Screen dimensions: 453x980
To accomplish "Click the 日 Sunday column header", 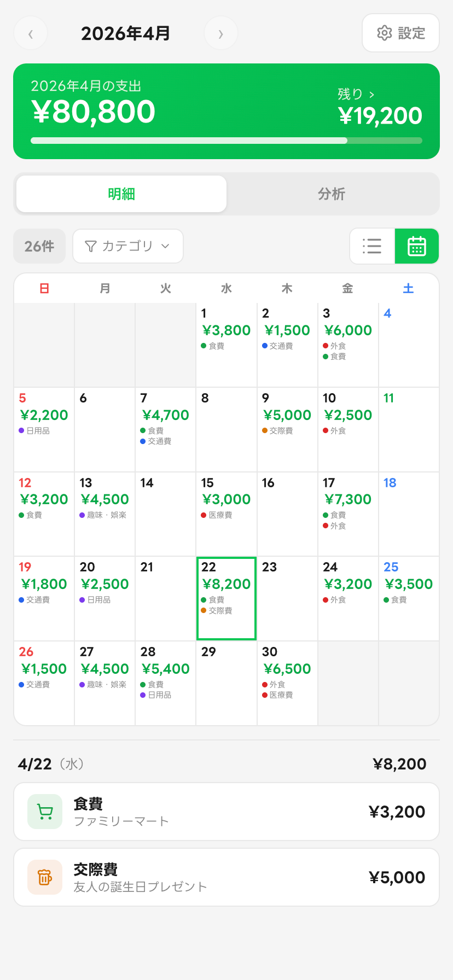I will 44,288.
